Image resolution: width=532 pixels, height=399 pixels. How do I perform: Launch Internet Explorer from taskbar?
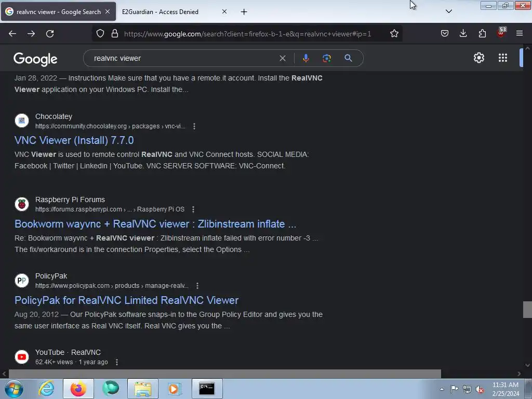(46, 389)
